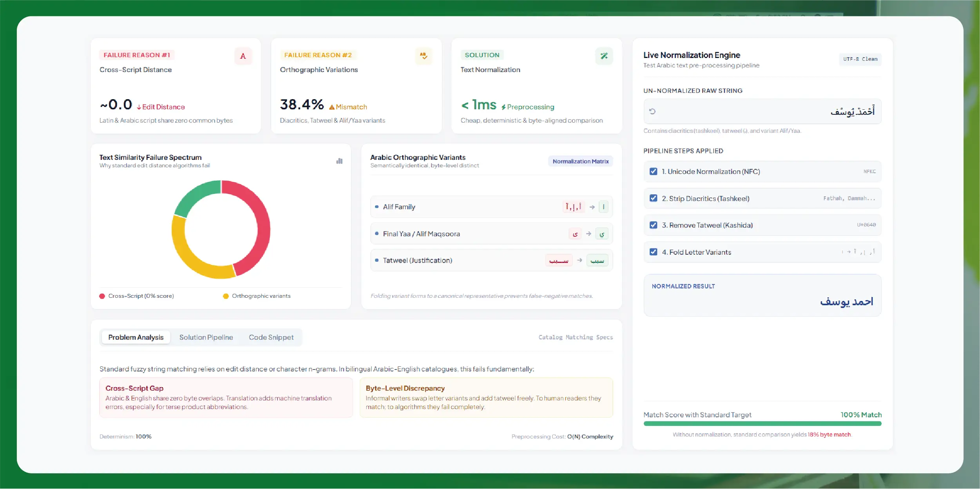Uncheck Strip Diacritics (Tashkeel) step

pyautogui.click(x=653, y=198)
